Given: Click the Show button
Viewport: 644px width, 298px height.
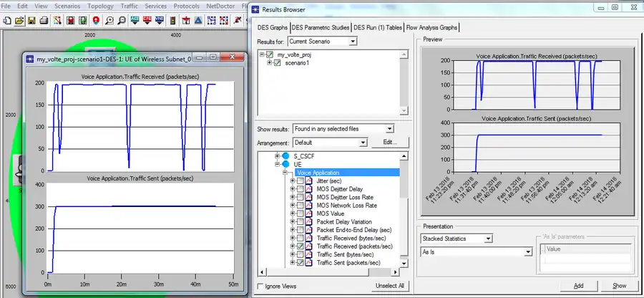Looking at the screenshot, I should (x=620, y=286).
